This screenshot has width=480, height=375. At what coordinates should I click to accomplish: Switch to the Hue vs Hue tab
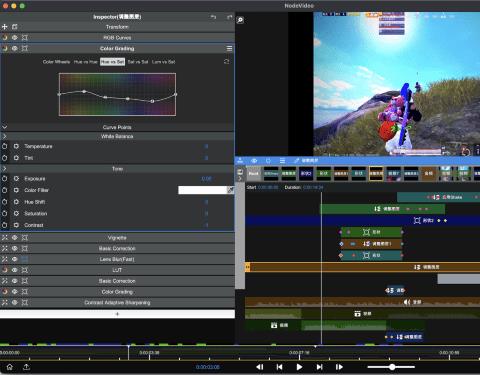[x=86, y=62]
